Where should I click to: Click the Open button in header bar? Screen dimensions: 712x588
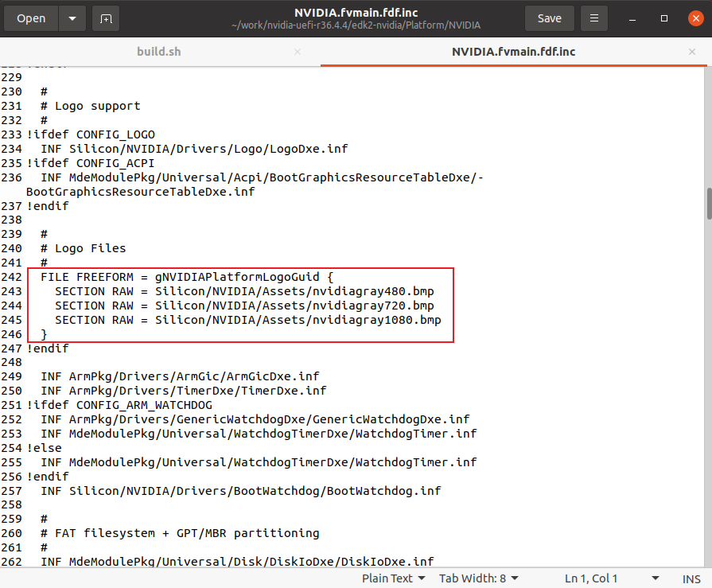[x=32, y=18]
